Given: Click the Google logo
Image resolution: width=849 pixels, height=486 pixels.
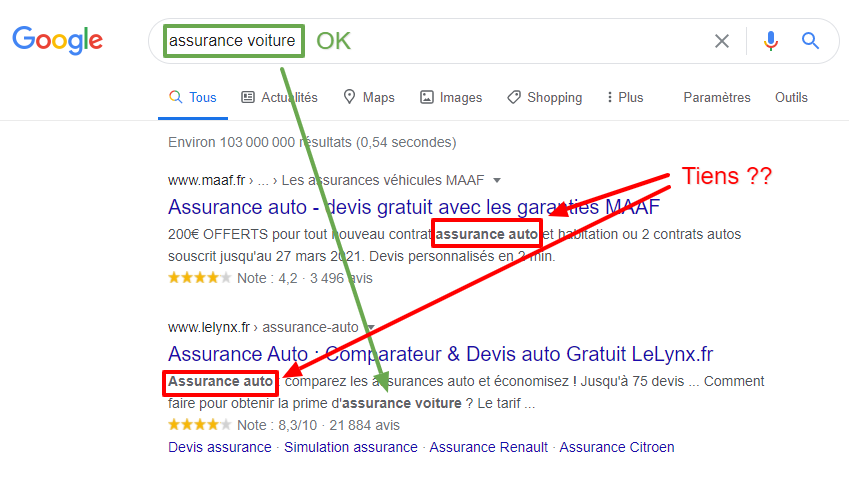Looking at the screenshot, I should pyautogui.click(x=57, y=40).
